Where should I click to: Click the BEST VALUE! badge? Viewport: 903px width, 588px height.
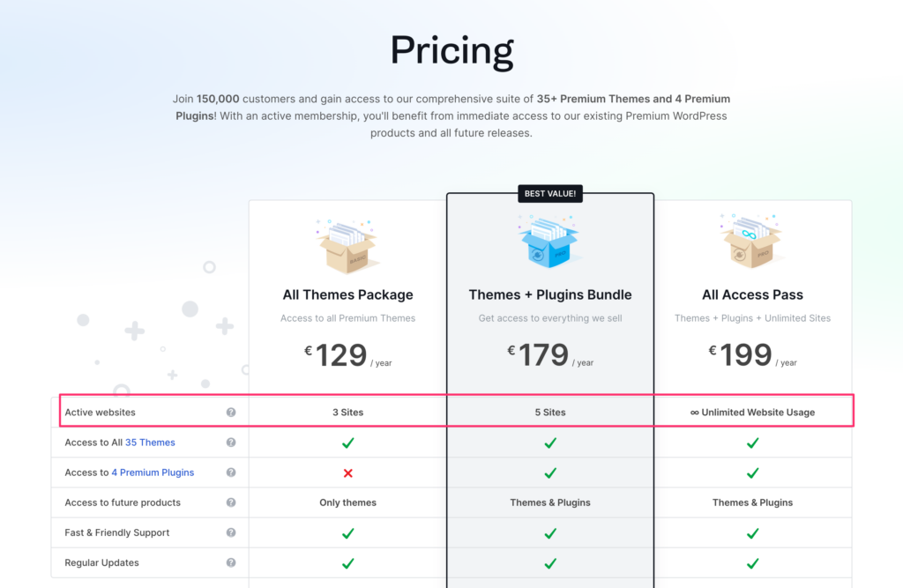(x=550, y=194)
